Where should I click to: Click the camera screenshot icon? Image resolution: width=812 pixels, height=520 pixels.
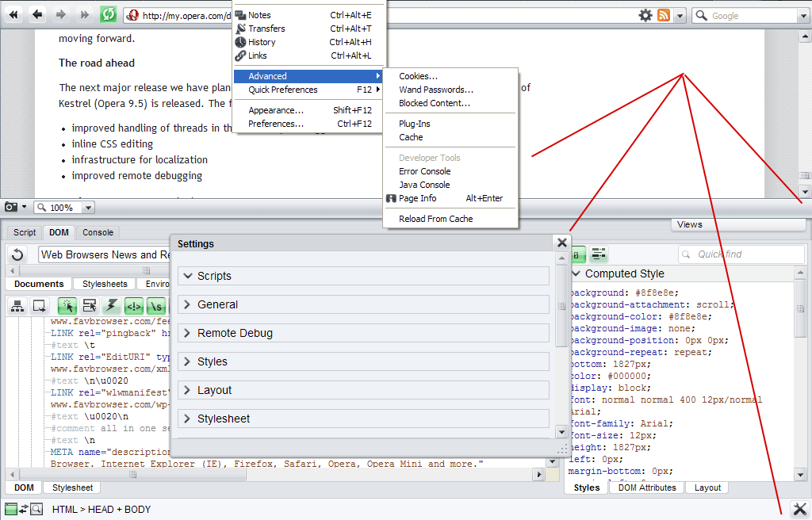tap(11, 207)
